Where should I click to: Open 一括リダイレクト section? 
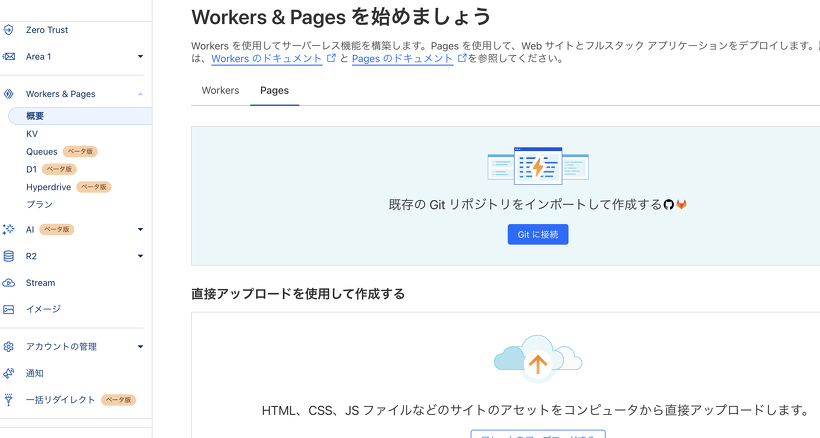[x=61, y=400]
